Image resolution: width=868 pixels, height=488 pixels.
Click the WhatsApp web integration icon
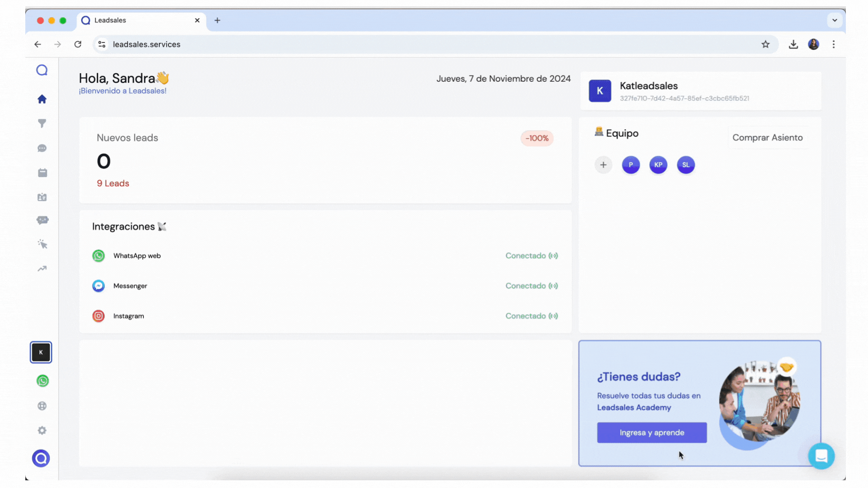click(x=99, y=256)
